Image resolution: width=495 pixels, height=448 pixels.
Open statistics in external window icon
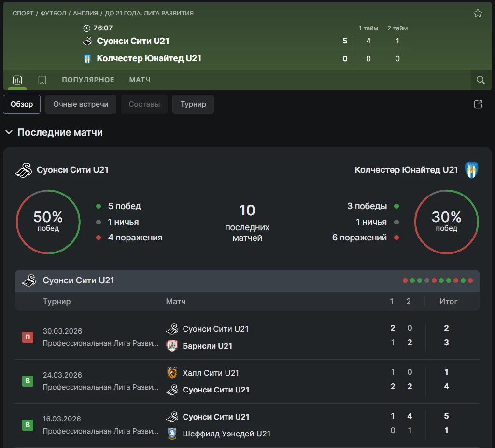tap(478, 104)
